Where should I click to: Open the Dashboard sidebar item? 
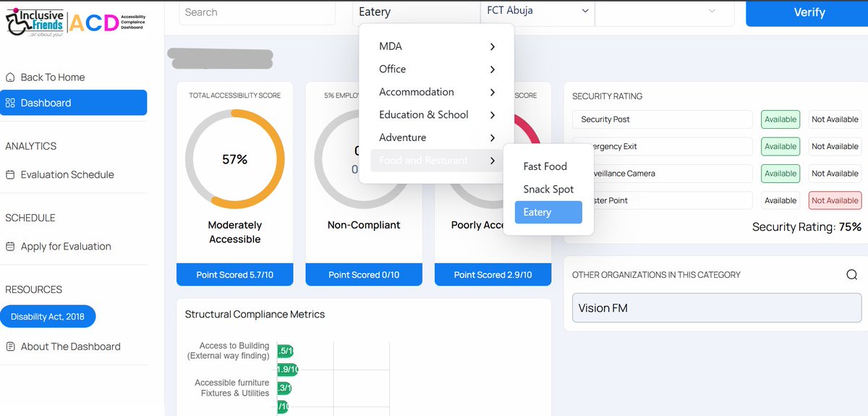pyautogui.click(x=74, y=103)
